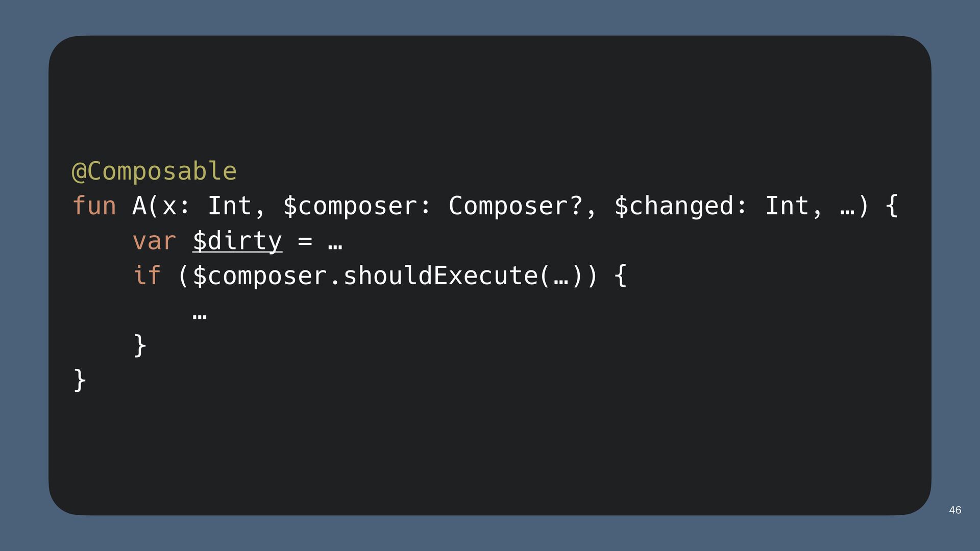Click the slide number 46
The width and height of the screenshot is (980, 551).
pos(955,510)
